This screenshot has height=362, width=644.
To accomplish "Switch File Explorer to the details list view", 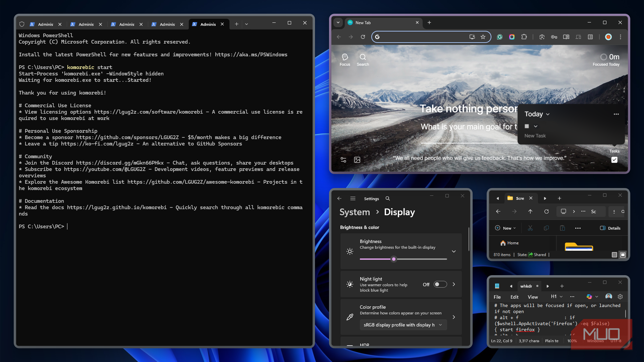I will 614,255.
